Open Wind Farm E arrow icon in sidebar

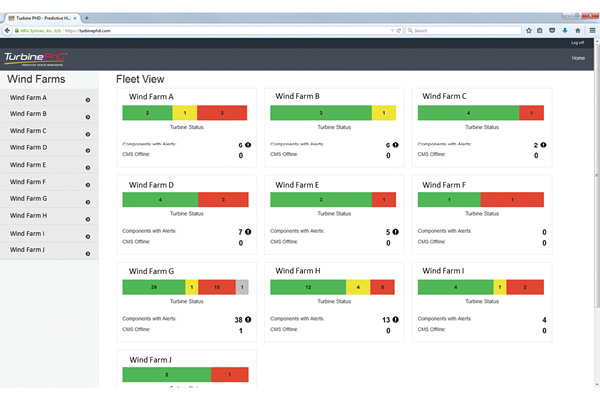88,168
